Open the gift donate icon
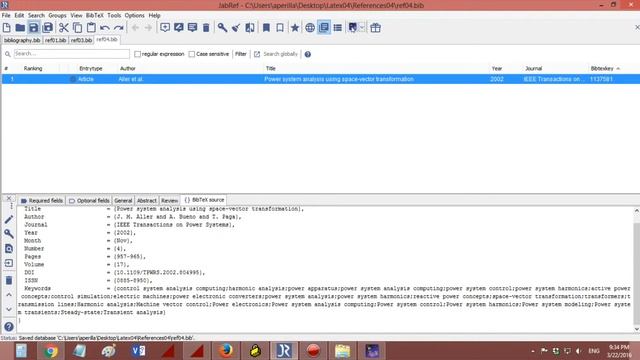The height and width of the screenshot is (360, 640). [376, 28]
